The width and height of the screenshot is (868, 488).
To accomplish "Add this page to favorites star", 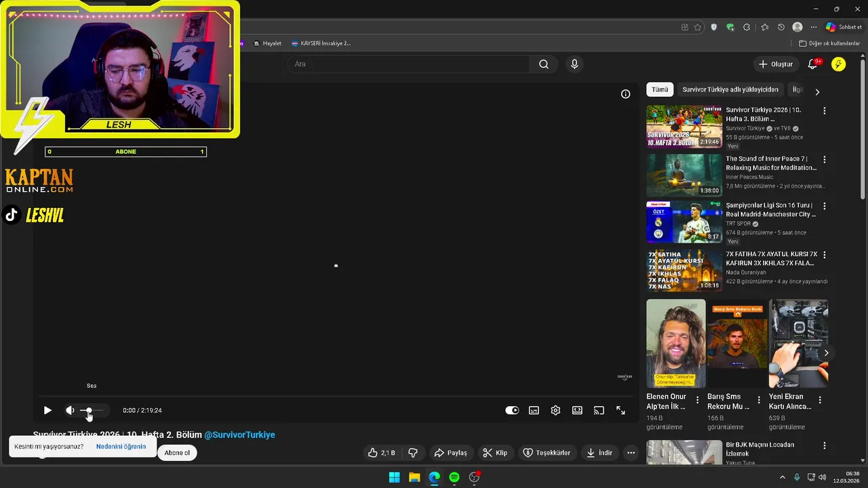I will coord(698,27).
